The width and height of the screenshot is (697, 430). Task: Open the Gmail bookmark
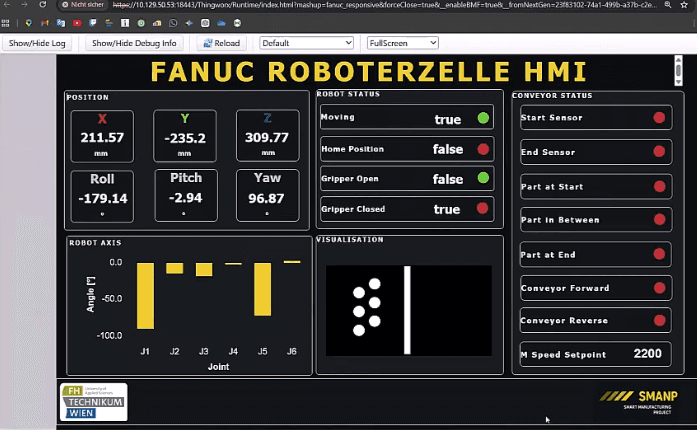(x=45, y=23)
